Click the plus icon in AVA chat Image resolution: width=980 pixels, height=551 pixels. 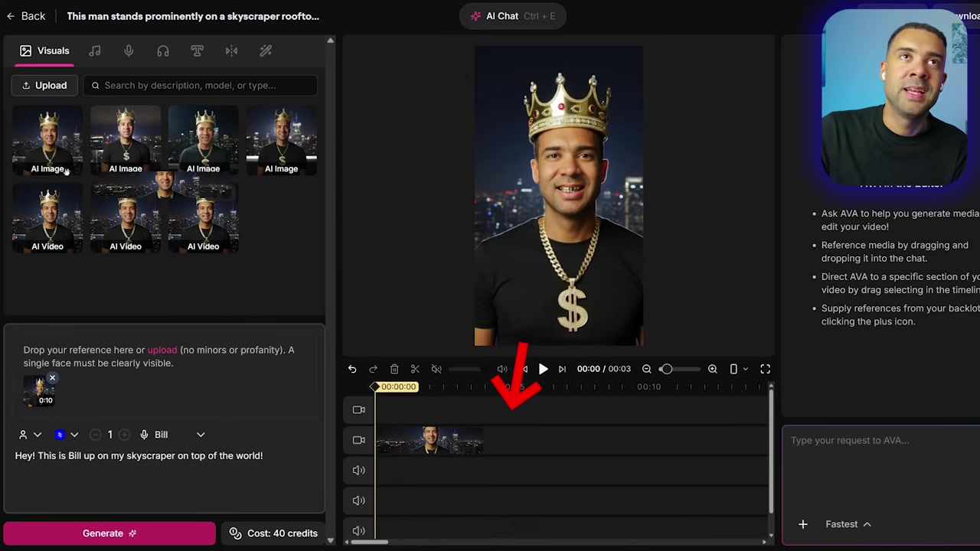tap(802, 524)
